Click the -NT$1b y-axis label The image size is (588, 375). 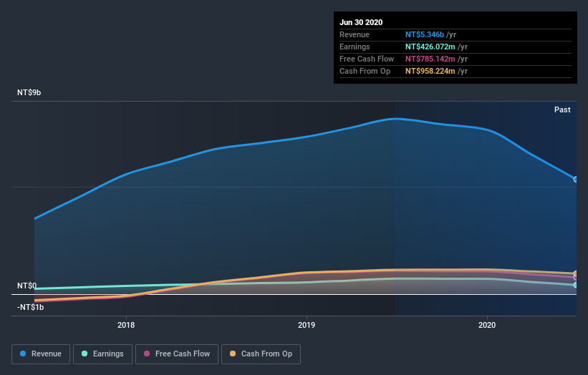pyautogui.click(x=30, y=307)
